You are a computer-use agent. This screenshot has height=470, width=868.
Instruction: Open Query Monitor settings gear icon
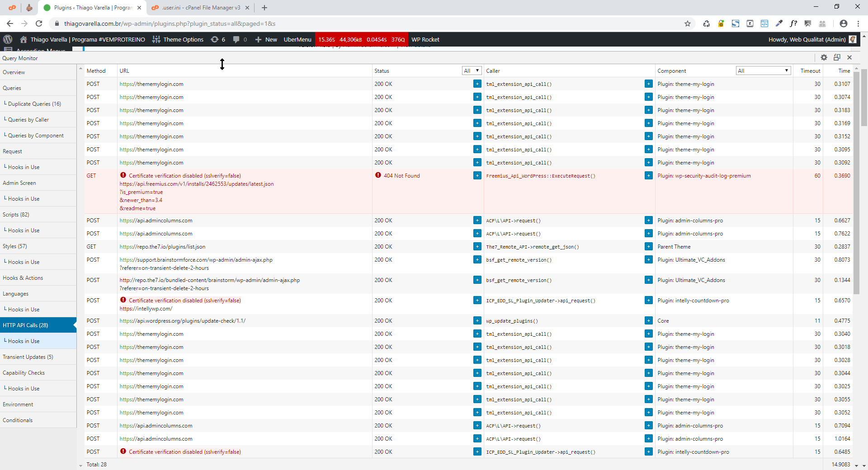click(x=824, y=57)
